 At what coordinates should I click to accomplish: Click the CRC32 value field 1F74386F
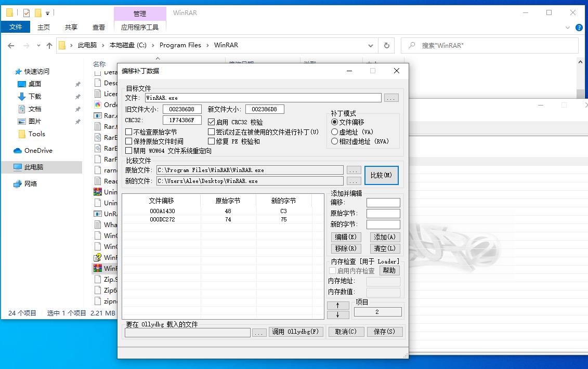[x=182, y=120]
